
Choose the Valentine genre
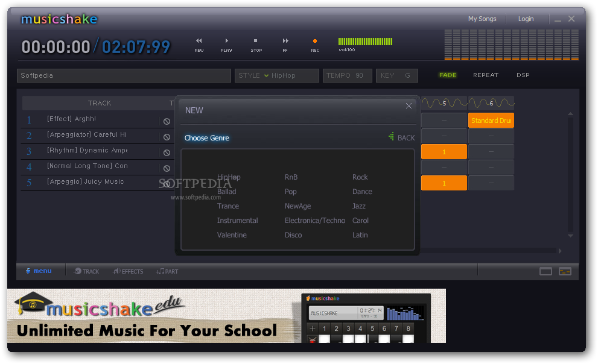[232, 235]
